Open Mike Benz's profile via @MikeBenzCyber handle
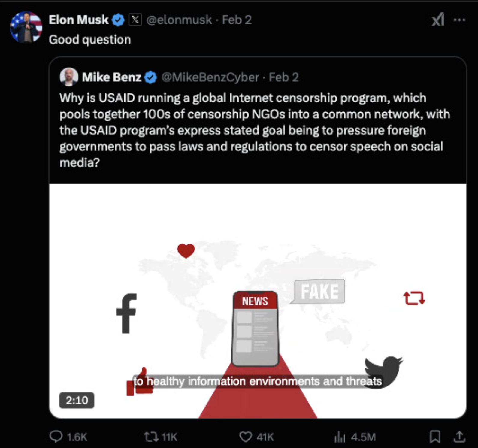Viewport: 478px width, 448px height. pos(210,77)
